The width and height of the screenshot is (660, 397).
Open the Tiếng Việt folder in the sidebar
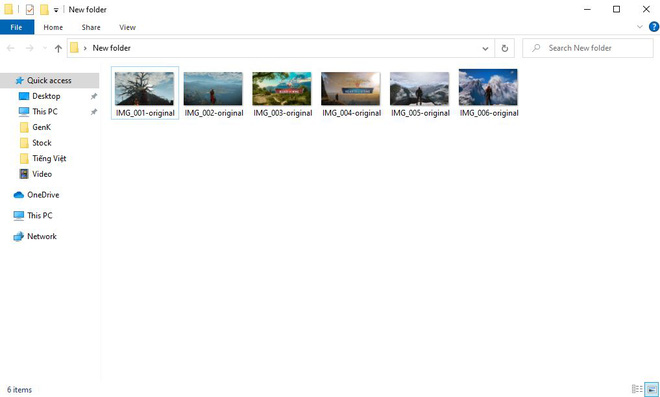click(49, 158)
